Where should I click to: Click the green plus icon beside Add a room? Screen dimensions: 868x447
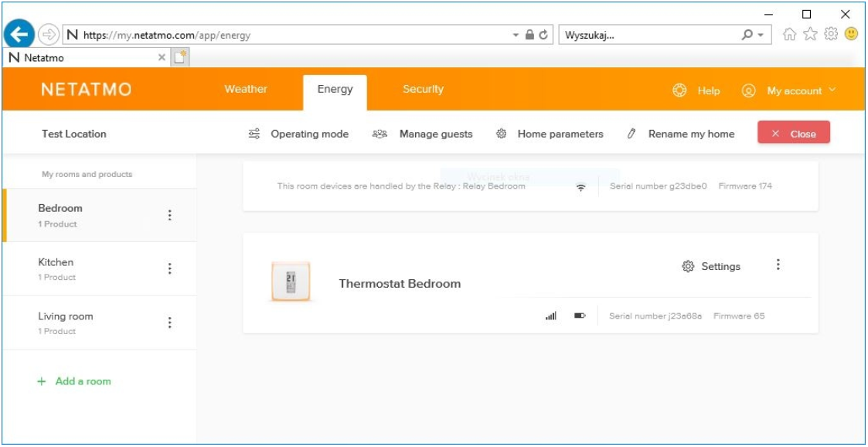click(41, 381)
